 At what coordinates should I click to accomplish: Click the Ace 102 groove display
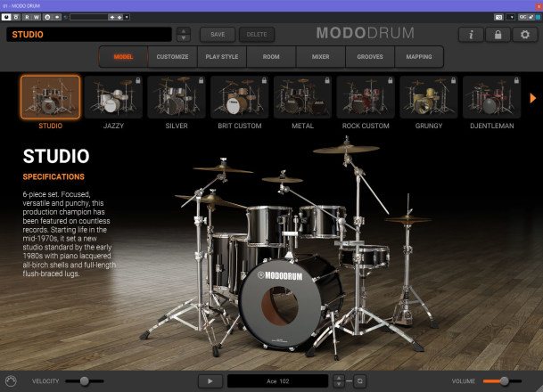click(278, 380)
